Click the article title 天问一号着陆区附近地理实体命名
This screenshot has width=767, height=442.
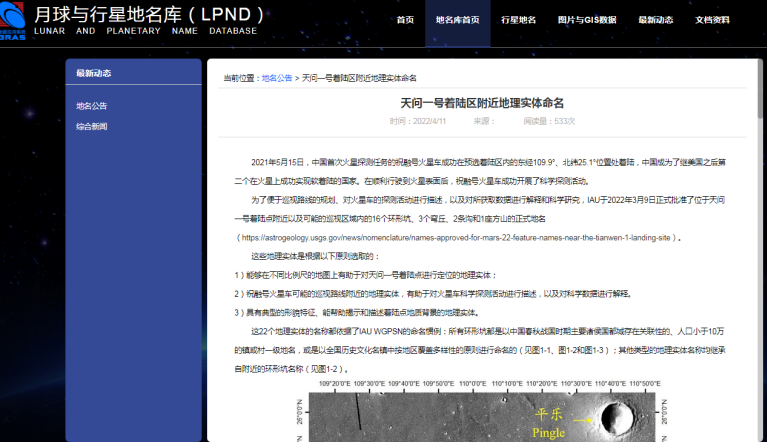(482, 103)
